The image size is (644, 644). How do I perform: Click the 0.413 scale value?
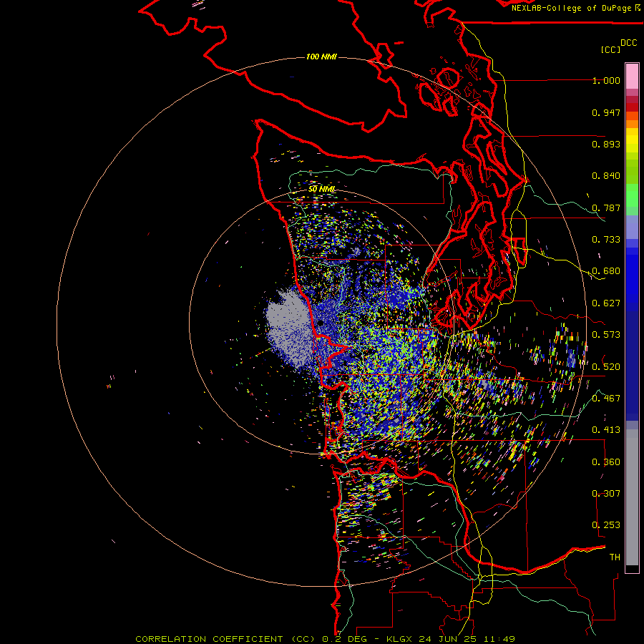[x=606, y=430]
